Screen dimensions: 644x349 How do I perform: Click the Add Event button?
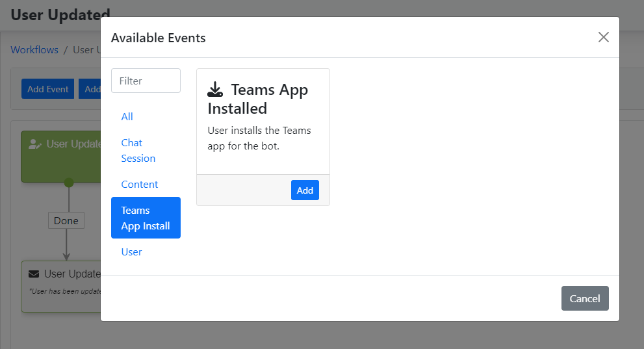[x=47, y=88]
